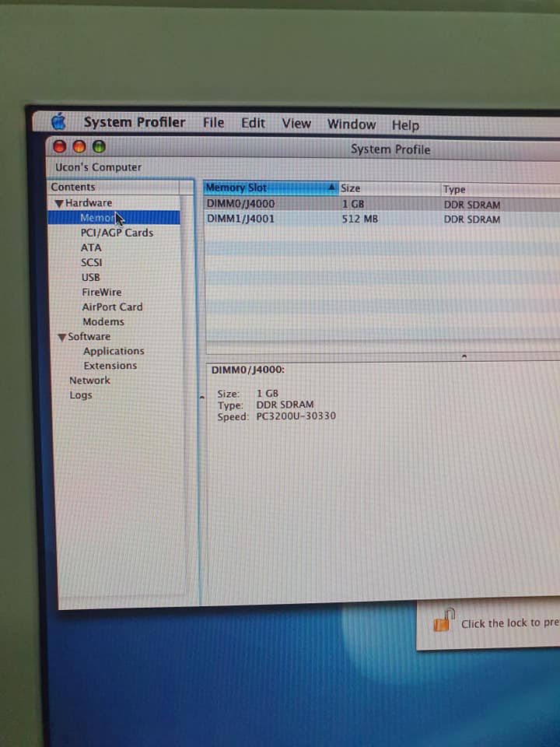
Task: Open the File menu
Action: [213, 123]
